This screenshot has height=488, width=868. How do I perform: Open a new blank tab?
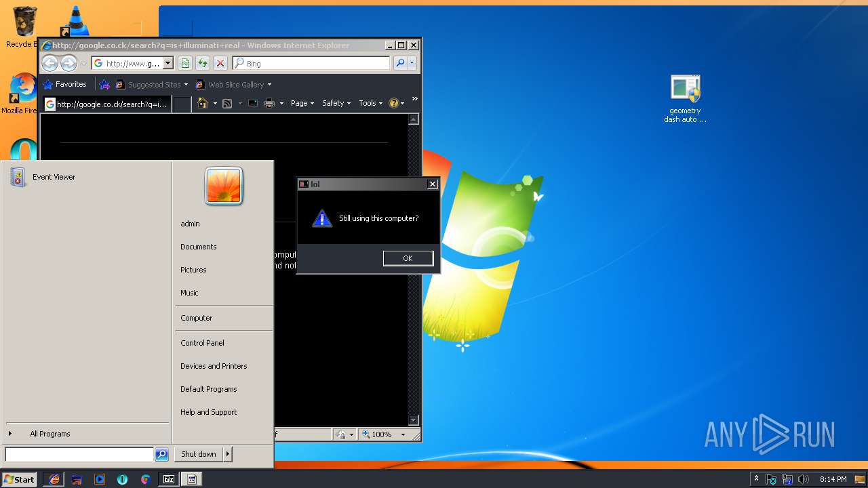tap(182, 104)
